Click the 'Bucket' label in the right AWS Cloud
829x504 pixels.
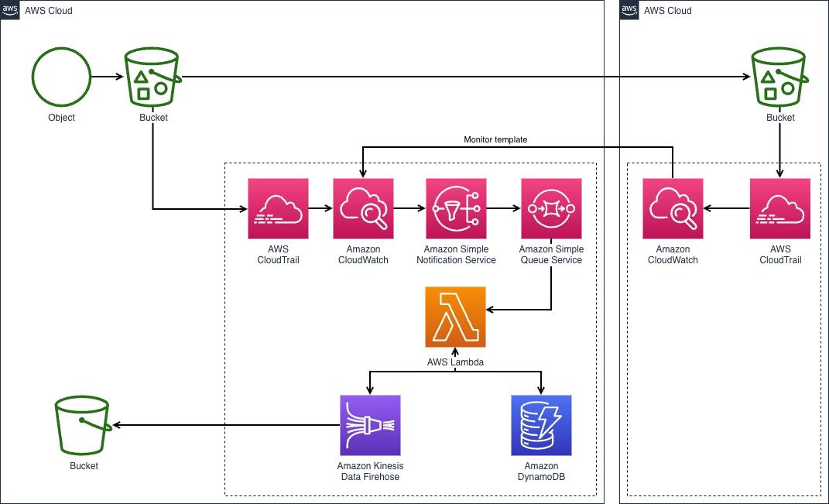tap(780, 118)
